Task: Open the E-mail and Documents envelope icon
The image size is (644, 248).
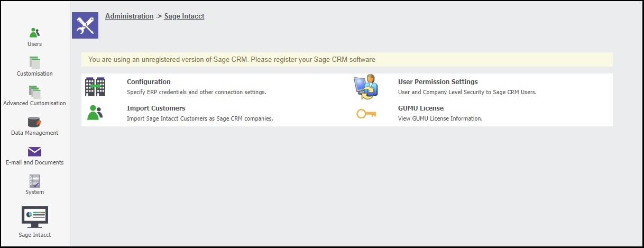Action: [x=35, y=152]
